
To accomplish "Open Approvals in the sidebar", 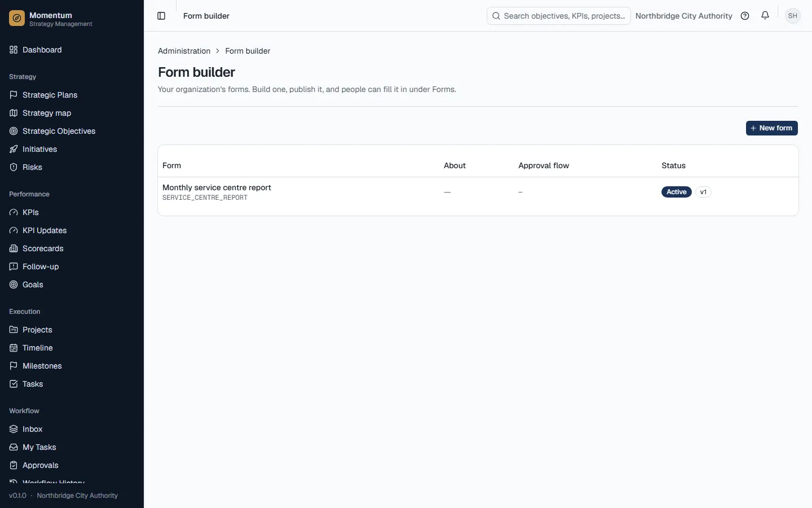I will [72, 465].
